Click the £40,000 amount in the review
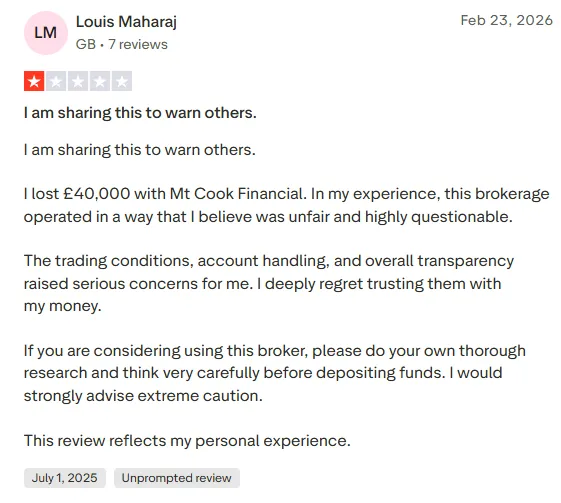561x503 pixels. [x=97, y=194]
